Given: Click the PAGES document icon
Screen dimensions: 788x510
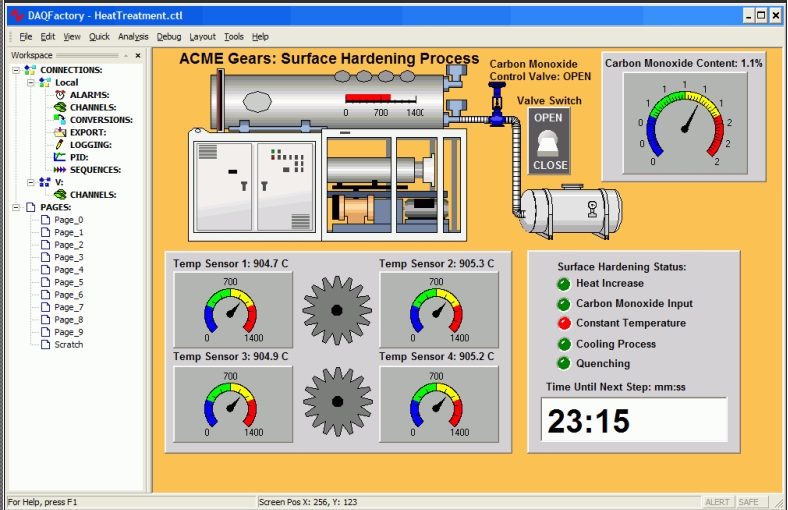Looking at the screenshot, I should click(31, 207).
